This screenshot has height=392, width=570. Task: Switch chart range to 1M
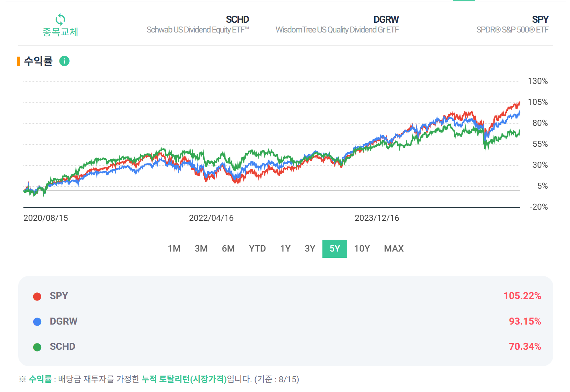(174, 248)
